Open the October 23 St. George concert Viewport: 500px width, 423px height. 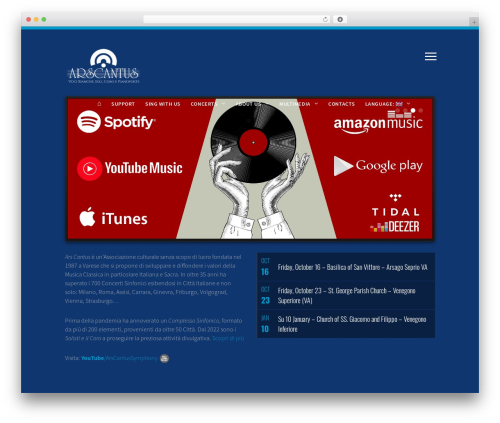(x=346, y=296)
